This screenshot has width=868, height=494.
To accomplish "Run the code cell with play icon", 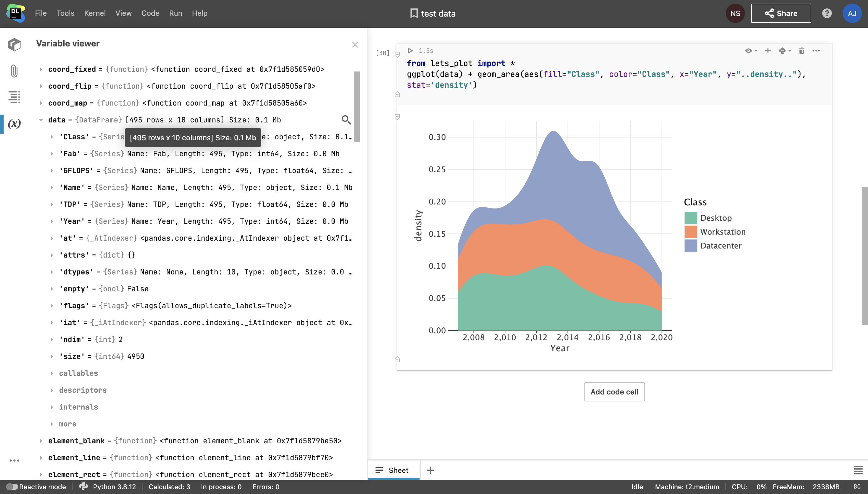I will coord(410,51).
